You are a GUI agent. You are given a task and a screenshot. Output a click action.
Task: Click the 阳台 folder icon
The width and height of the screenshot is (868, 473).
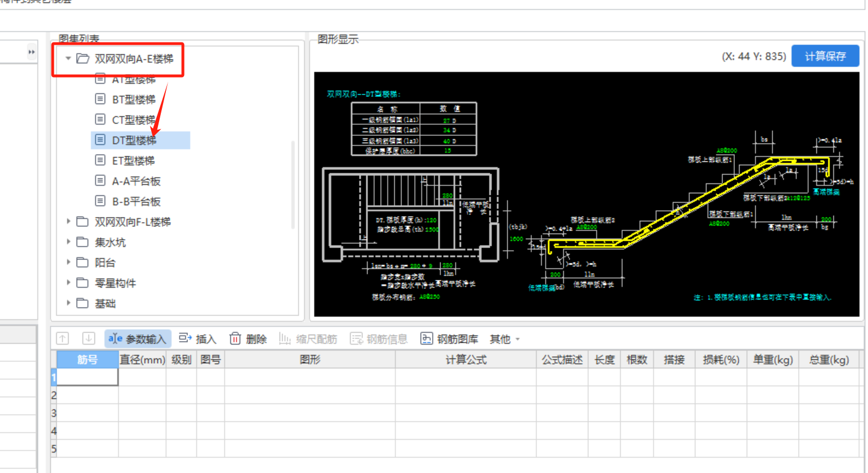pos(83,262)
